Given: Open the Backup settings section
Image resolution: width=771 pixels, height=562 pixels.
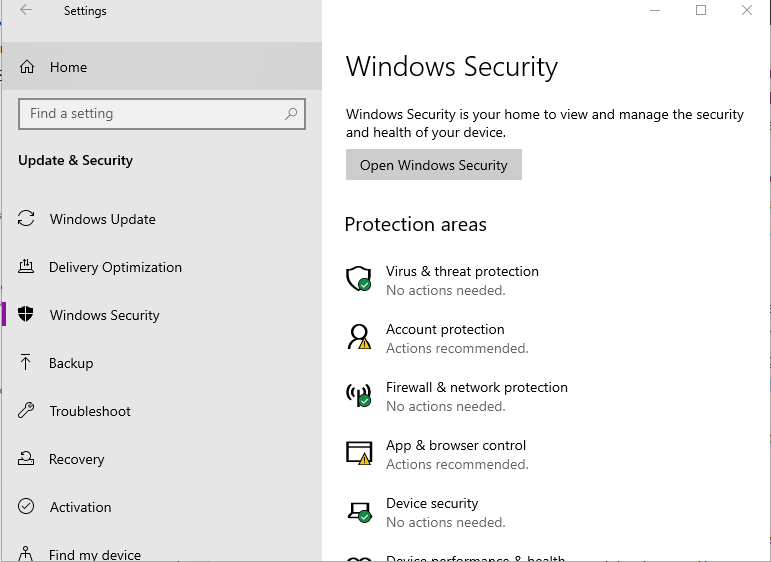Looking at the screenshot, I should point(71,363).
